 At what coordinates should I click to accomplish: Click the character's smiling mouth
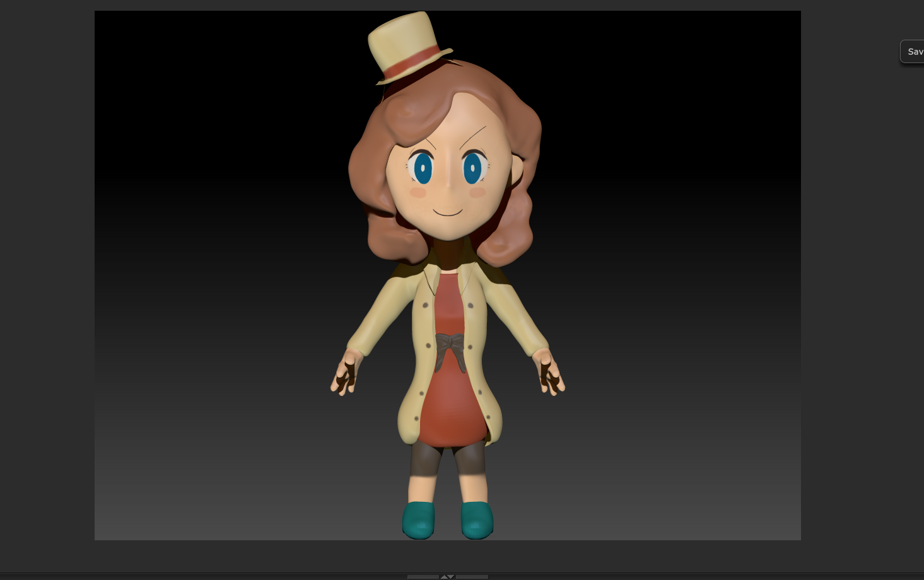(x=448, y=212)
